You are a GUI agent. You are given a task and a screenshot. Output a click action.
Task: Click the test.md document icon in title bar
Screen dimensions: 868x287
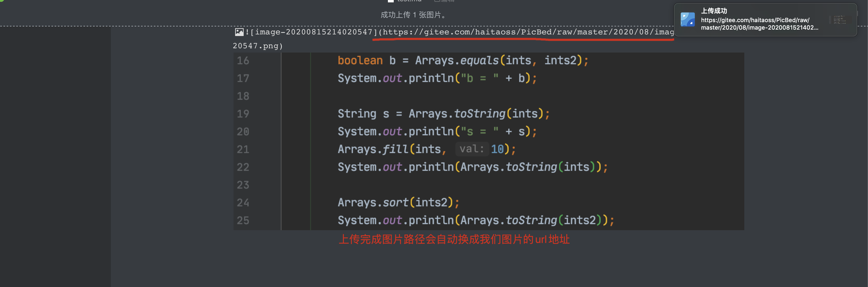tap(391, 1)
